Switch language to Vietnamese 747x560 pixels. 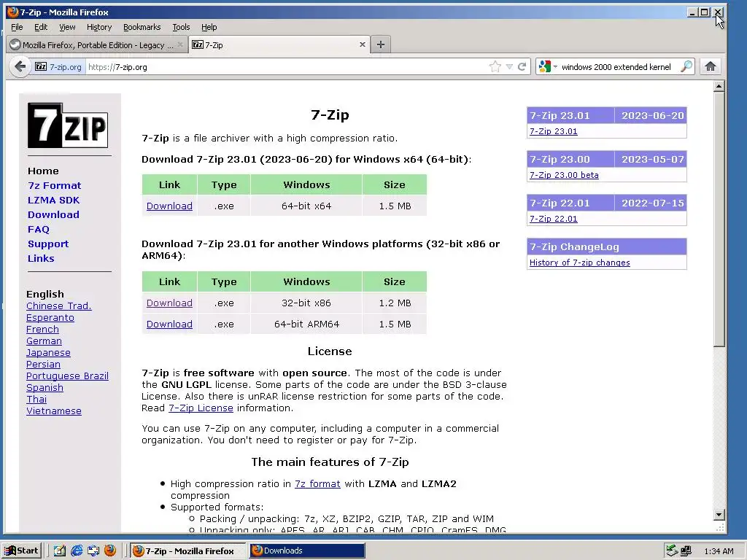click(54, 411)
